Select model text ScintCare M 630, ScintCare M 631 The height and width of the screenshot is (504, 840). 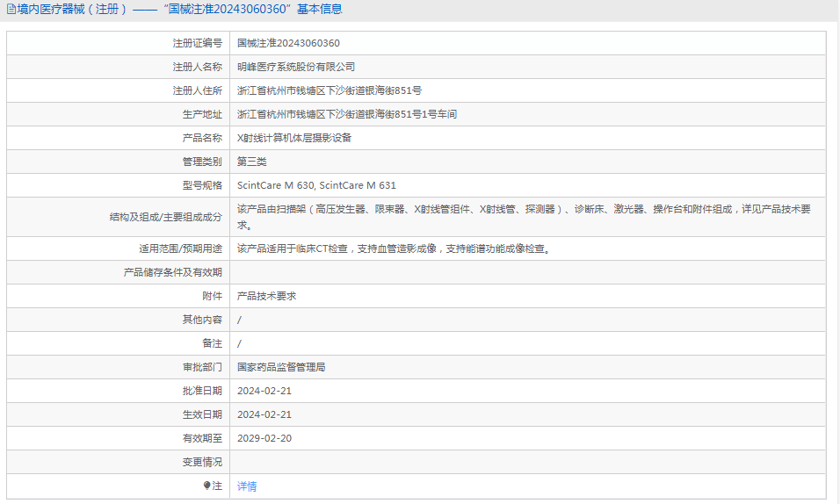click(316, 185)
